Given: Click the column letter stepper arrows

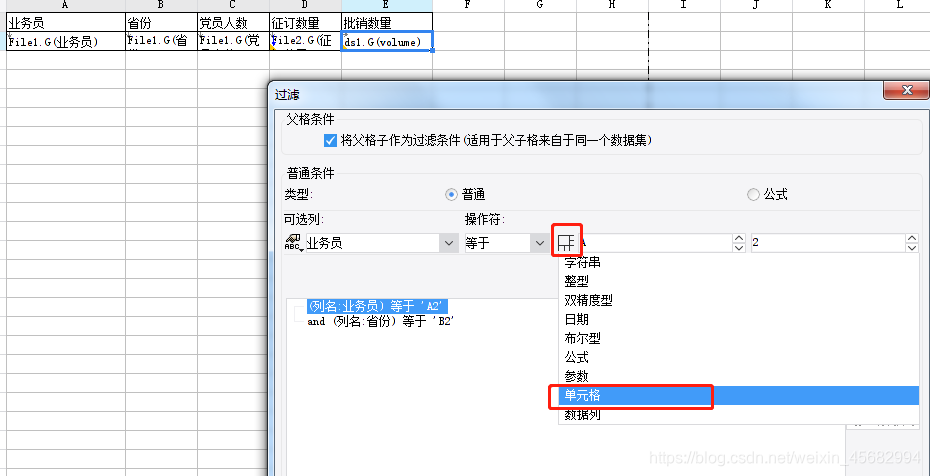Looking at the screenshot, I should click(738, 243).
